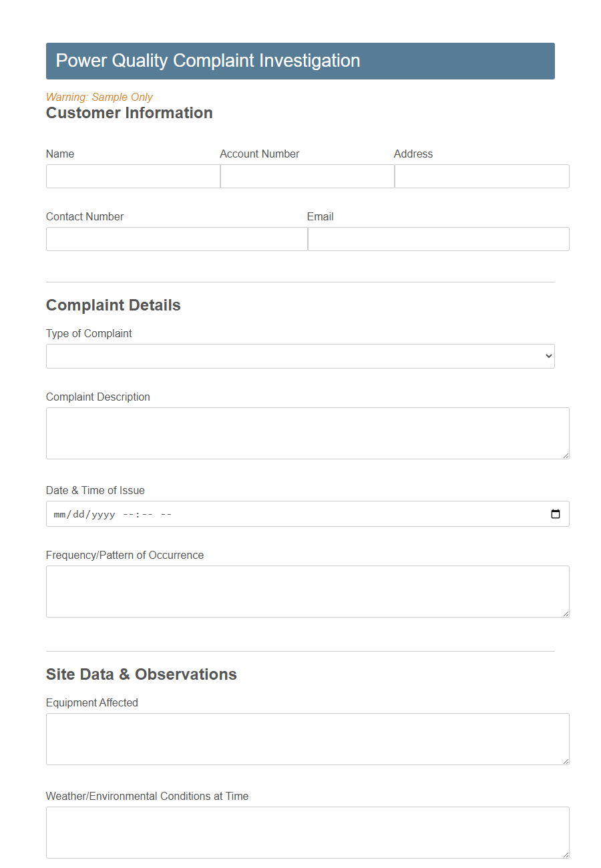Image resolution: width=601 pixels, height=868 pixels.
Task: Click the Equipment Affected text area
Action: pyautogui.click(x=307, y=738)
